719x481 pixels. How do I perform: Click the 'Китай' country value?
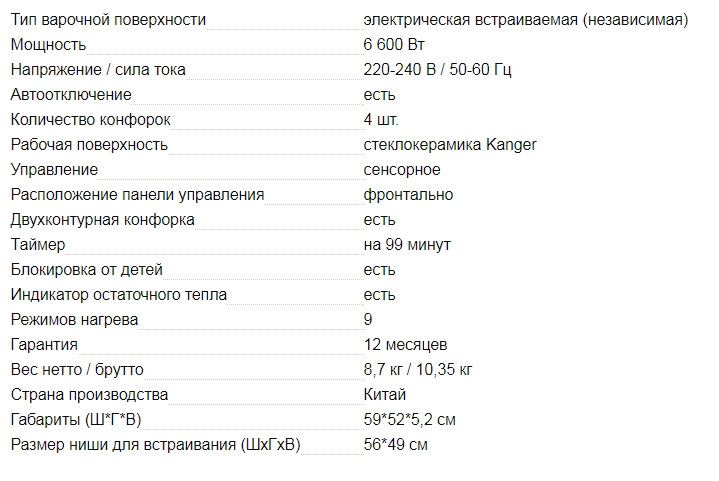pos(386,395)
